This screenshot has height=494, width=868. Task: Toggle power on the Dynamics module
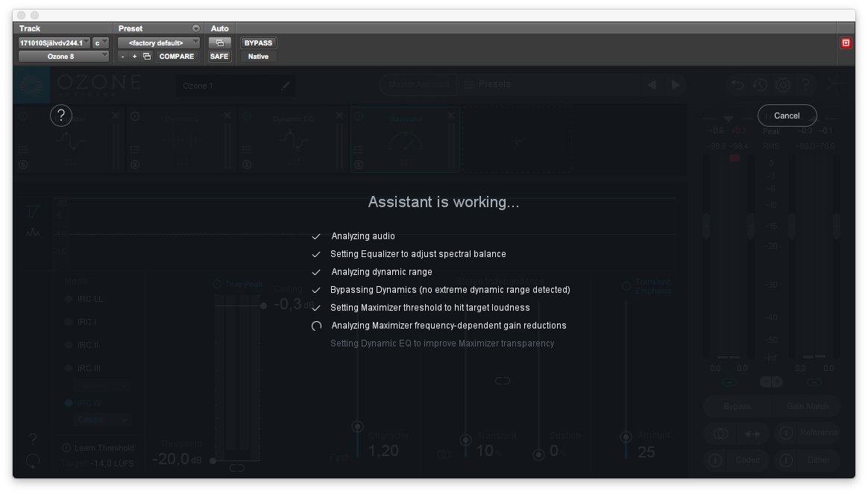click(135, 116)
